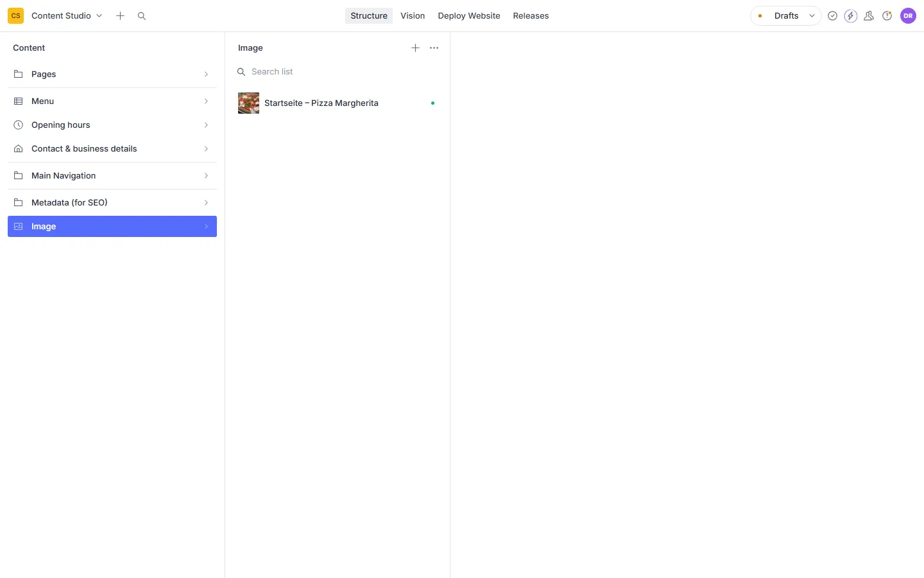Open Opening hours in the Content list
This screenshot has width=924, height=578.
[112, 125]
